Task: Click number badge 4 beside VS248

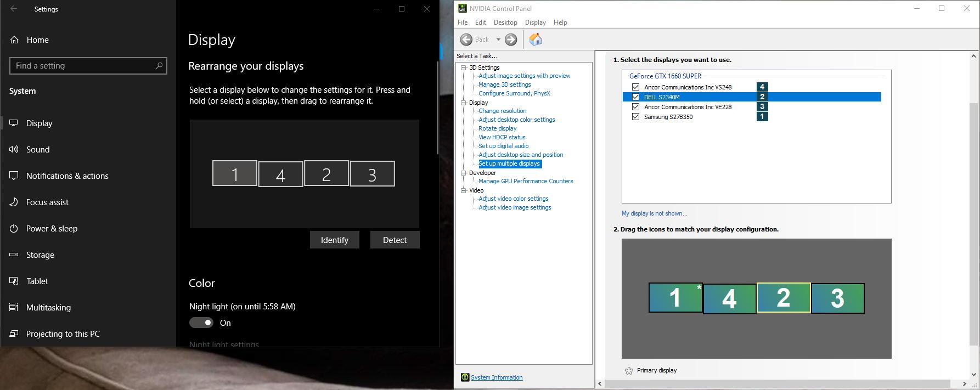Action: (x=762, y=87)
